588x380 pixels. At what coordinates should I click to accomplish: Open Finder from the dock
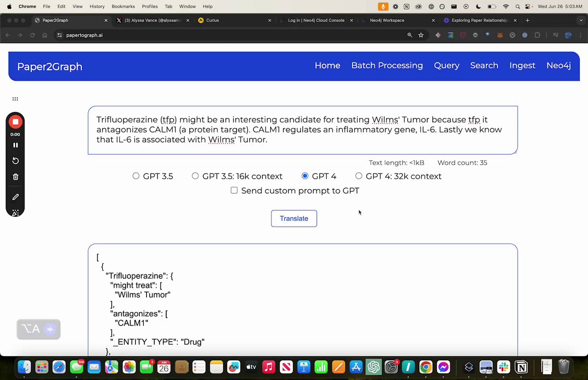point(24,367)
